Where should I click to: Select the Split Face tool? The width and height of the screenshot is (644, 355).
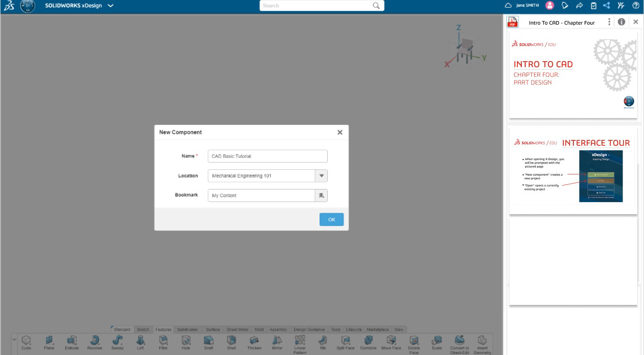click(x=346, y=342)
